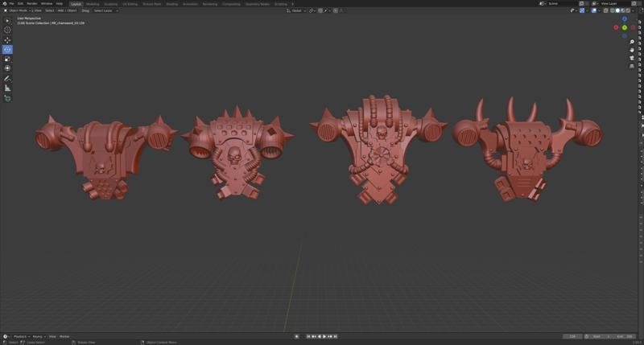Select the combined Transform tool

coord(7,68)
